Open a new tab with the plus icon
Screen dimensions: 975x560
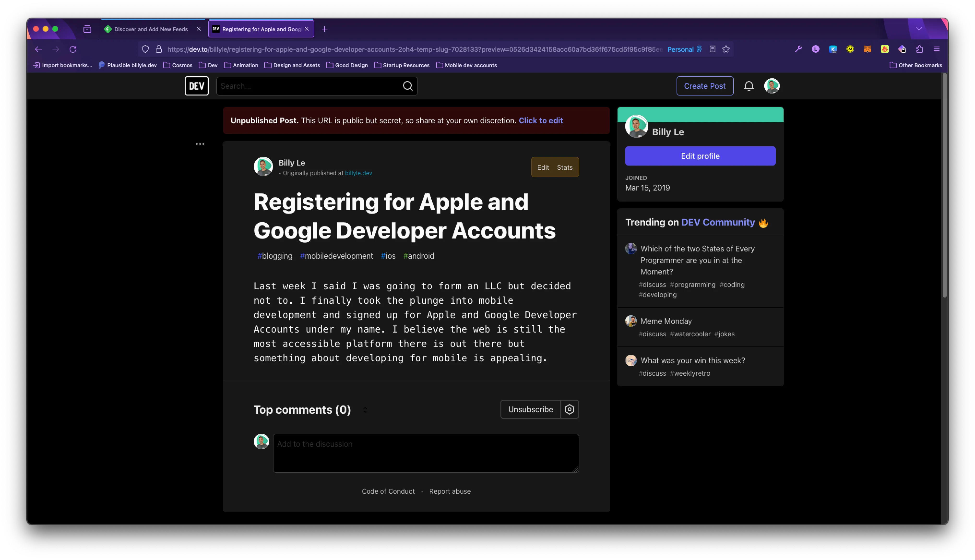pyautogui.click(x=325, y=29)
